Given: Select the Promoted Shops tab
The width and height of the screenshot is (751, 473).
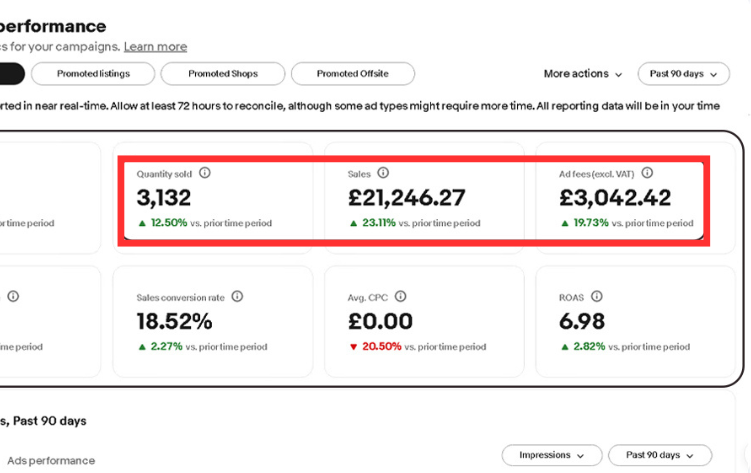Looking at the screenshot, I should (x=222, y=74).
